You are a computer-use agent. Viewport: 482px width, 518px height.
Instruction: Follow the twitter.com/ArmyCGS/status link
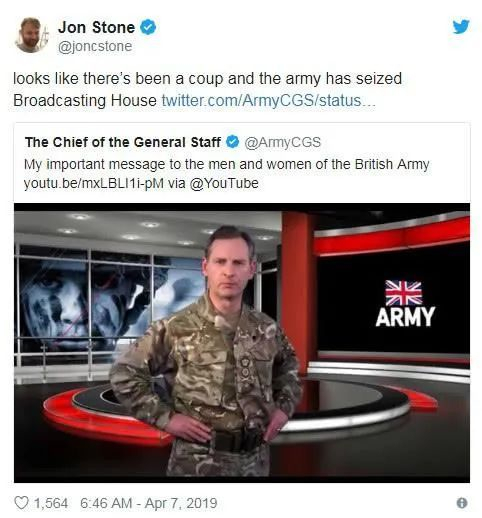point(268,100)
